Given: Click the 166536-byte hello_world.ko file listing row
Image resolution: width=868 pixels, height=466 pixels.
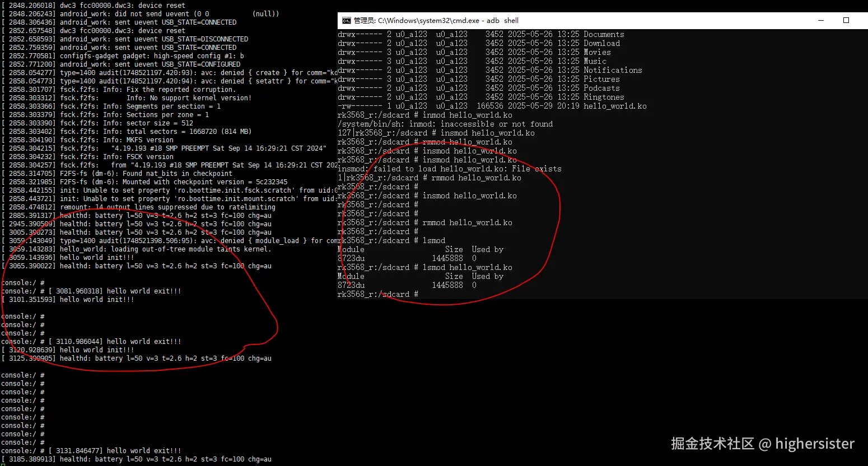Looking at the screenshot, I should (x=492, y=106).
